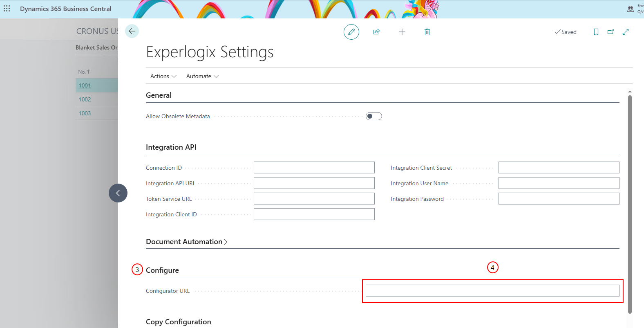Click the vertical scrollbar thumb
Viewport: 644px width, 328px height.
[630, 204]
